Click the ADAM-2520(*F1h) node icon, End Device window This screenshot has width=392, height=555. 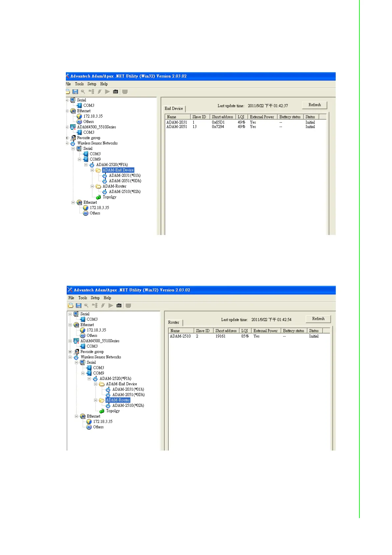click(x=92, y=165)
